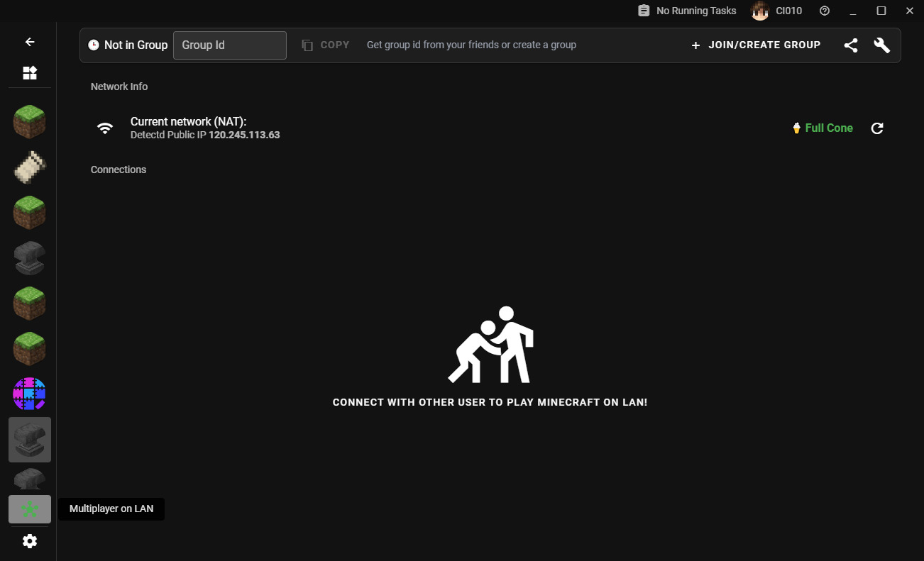Click the clock icon beside Not in Group

(x=94, y=45)
